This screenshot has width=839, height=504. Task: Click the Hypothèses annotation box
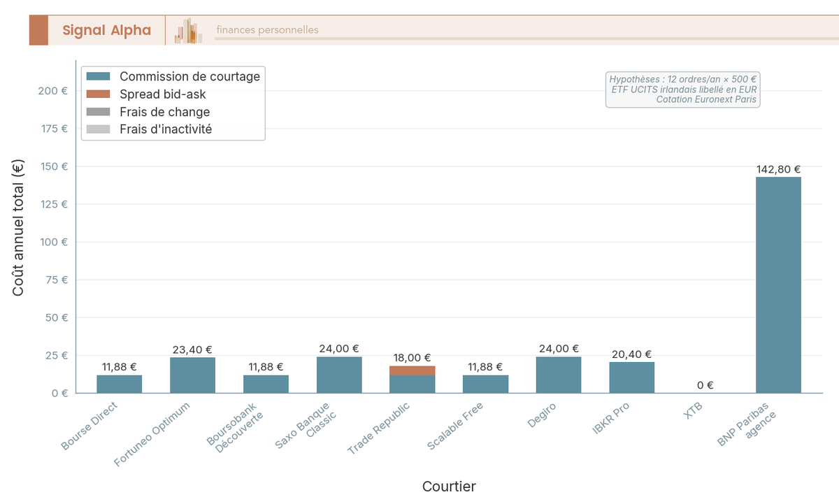pyautogui.click(x=682, y=89)
